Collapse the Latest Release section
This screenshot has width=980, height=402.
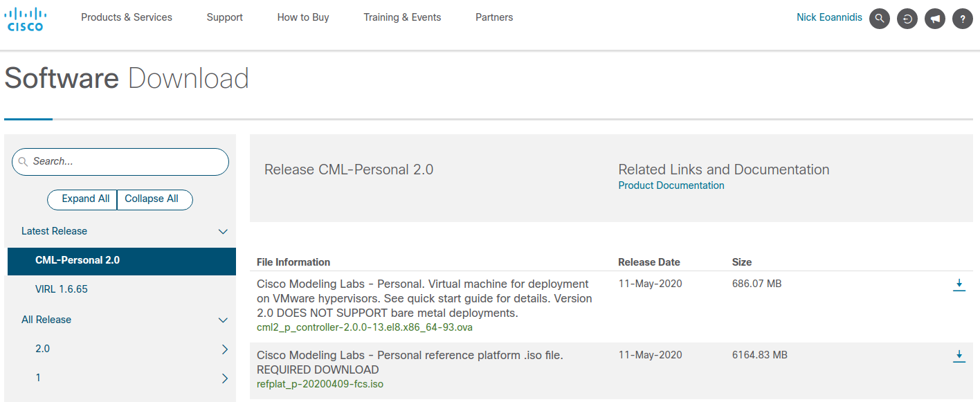(223, 231)
